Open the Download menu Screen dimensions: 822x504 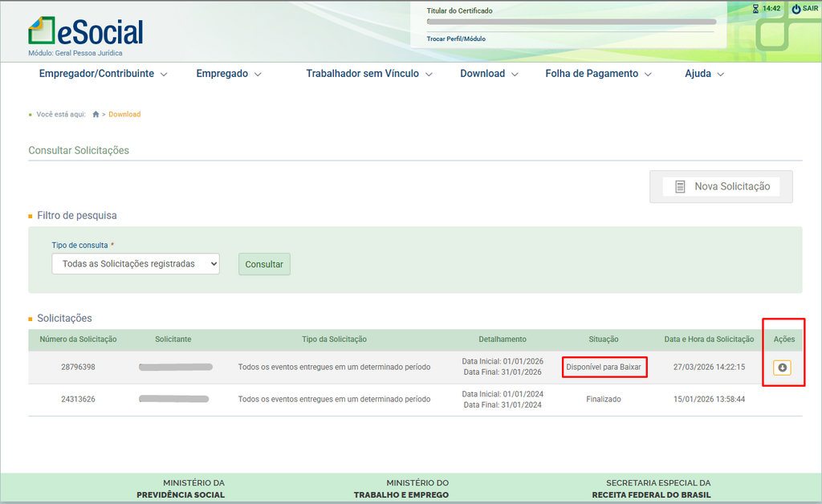(x=489, y=74)
